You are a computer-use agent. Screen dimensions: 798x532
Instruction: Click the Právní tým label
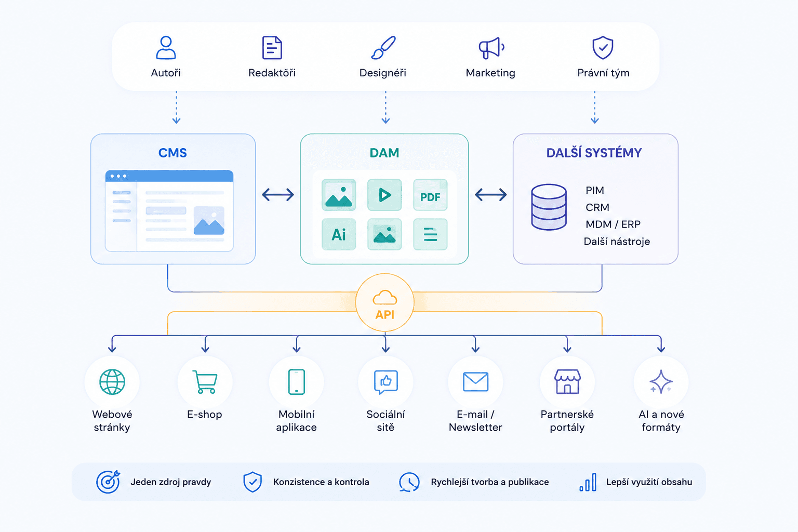click(603, 73)
